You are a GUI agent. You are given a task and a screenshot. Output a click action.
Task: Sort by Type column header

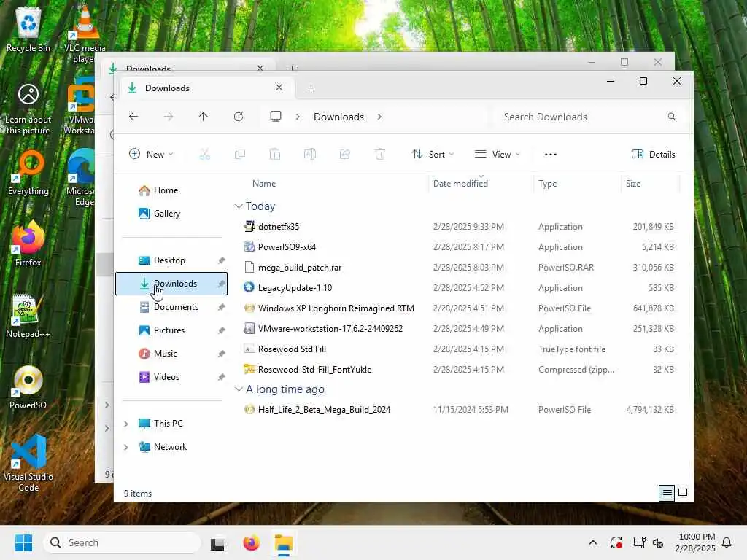tap(547, 183)
